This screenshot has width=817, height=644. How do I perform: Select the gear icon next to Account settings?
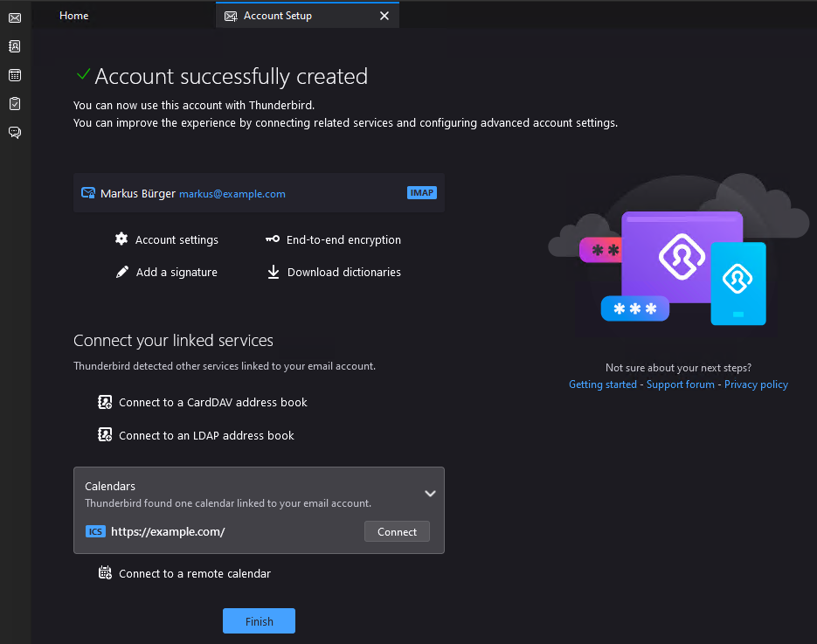[121, 239]
